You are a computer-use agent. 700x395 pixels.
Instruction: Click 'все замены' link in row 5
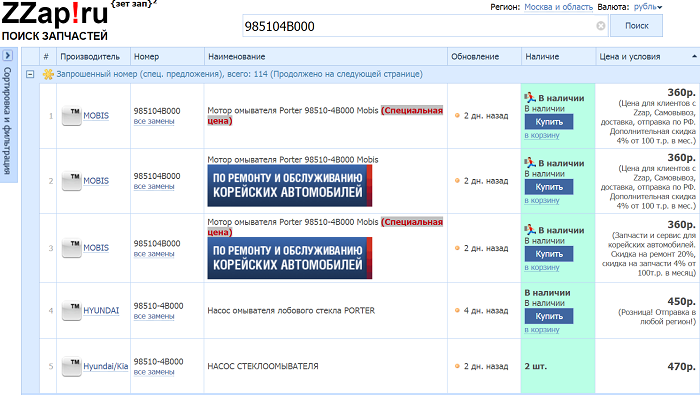tap(154, 372)
